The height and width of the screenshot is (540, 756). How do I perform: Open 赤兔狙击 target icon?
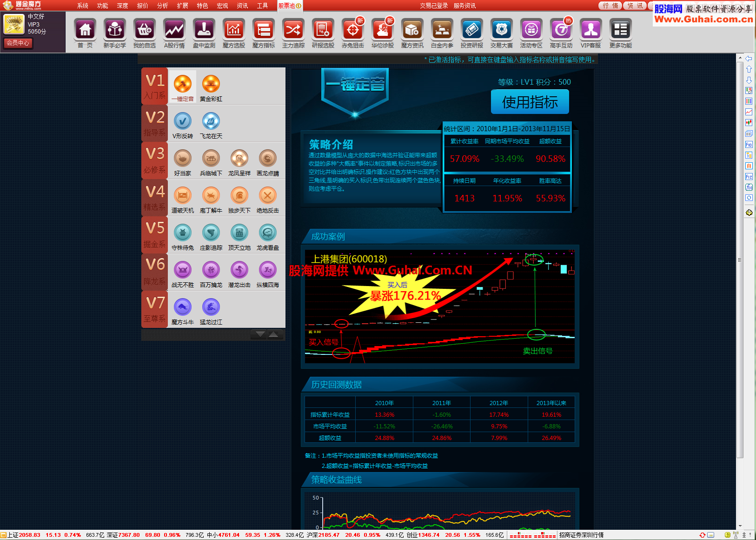[353, 33]
